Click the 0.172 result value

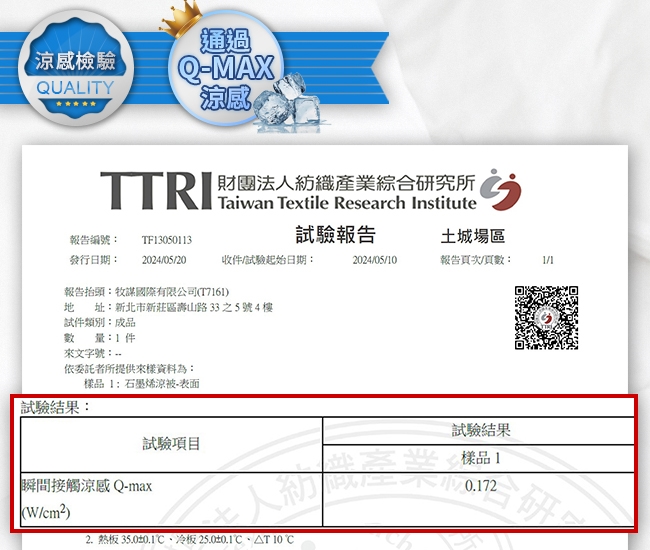481,486
